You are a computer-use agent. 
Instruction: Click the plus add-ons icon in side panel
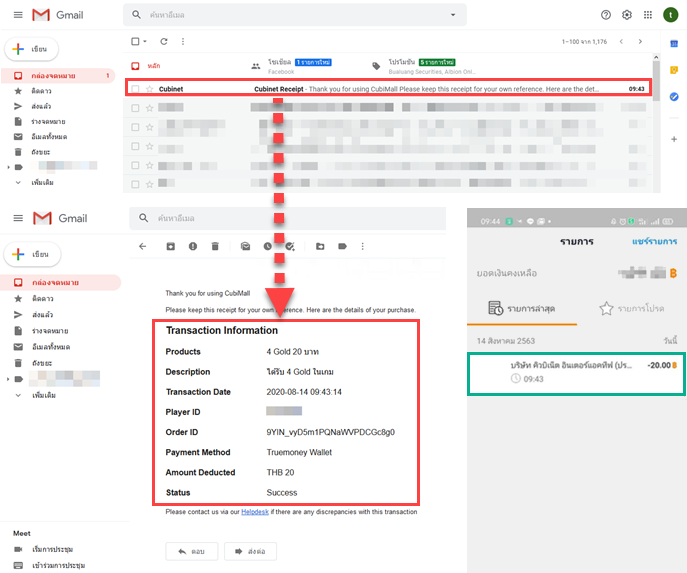674,139
